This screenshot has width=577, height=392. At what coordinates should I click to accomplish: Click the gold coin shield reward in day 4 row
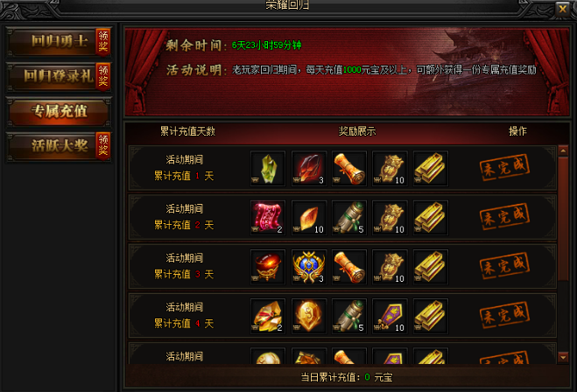pyautogui.click(x=309, y=316)
